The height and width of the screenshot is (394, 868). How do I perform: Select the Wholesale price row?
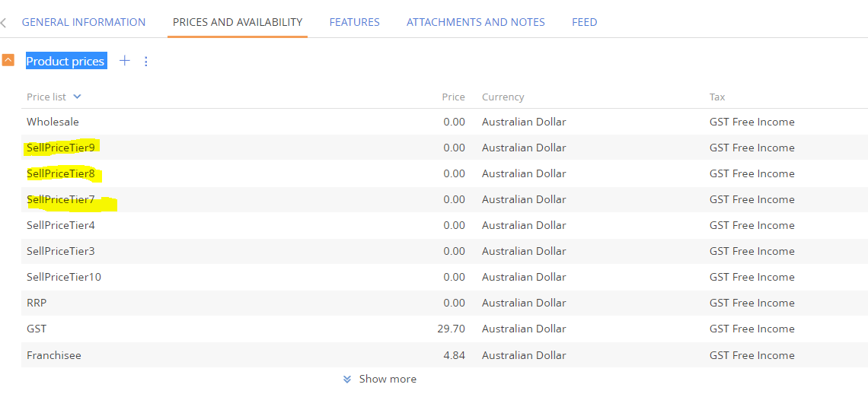tap(445, 122)
